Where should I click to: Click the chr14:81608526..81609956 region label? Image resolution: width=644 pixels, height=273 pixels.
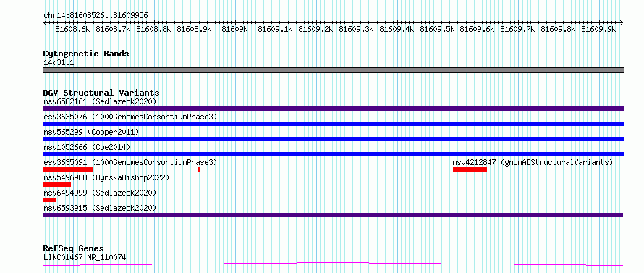coord(96,15)
